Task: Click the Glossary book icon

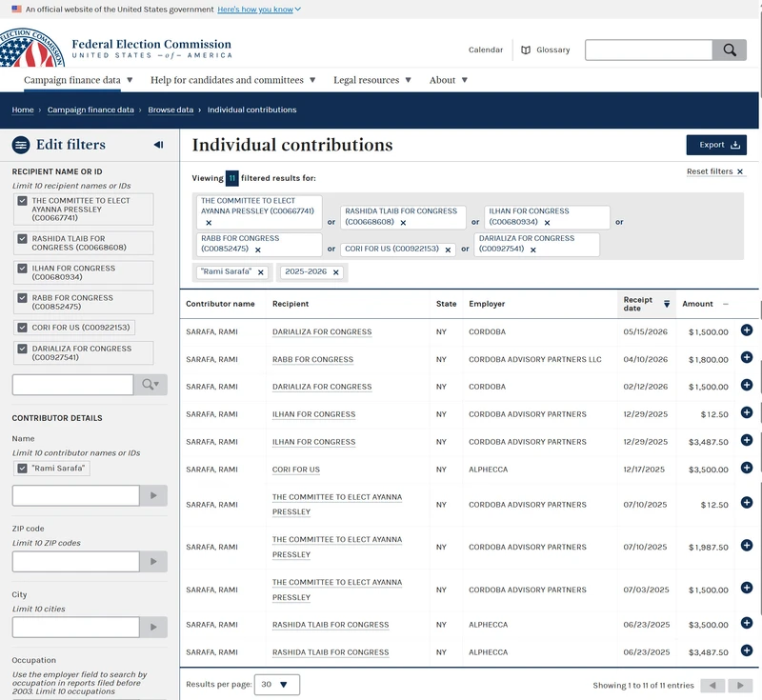Action: click(x=526, y=50)
